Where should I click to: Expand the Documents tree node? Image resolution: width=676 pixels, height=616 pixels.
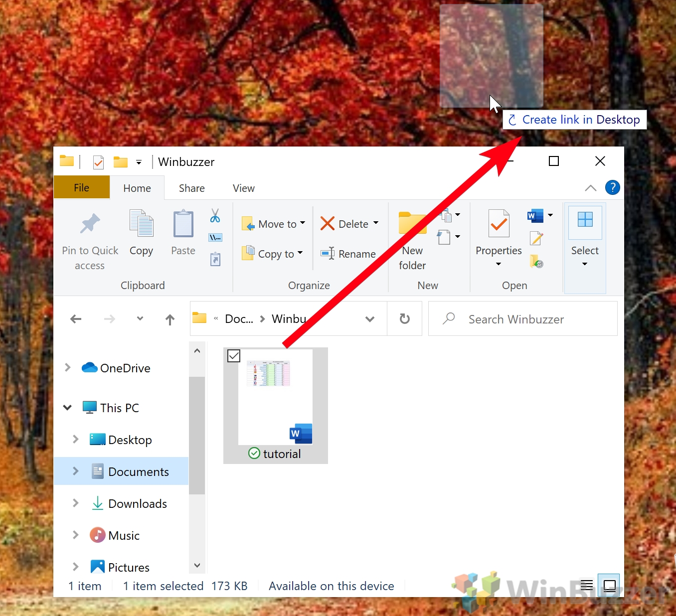coord(76,471)
